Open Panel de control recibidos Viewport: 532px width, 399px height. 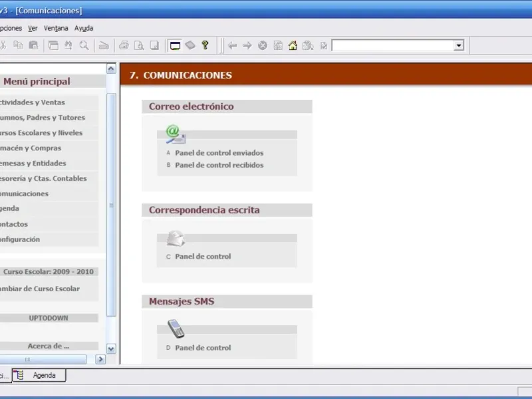tap(219, 165)
